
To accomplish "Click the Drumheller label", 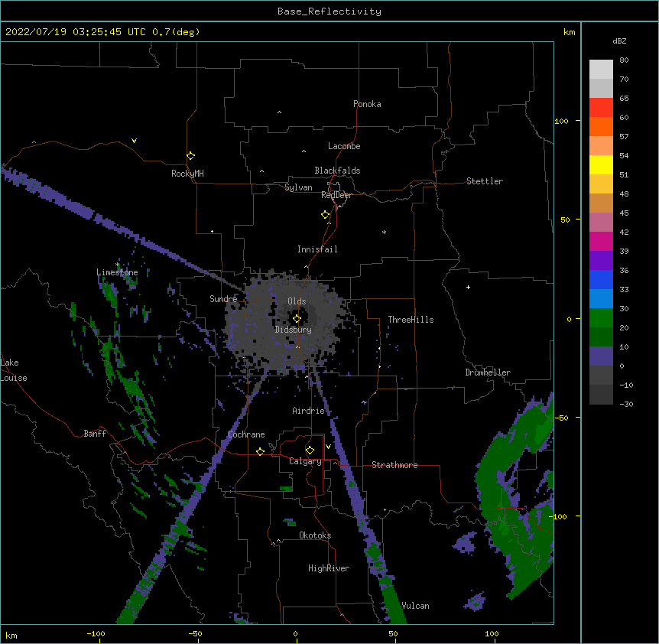I will (x=488, y=372).
